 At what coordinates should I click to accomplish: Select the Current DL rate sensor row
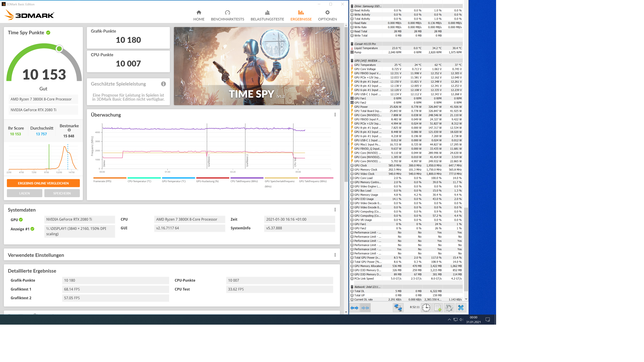coord(406,299)
